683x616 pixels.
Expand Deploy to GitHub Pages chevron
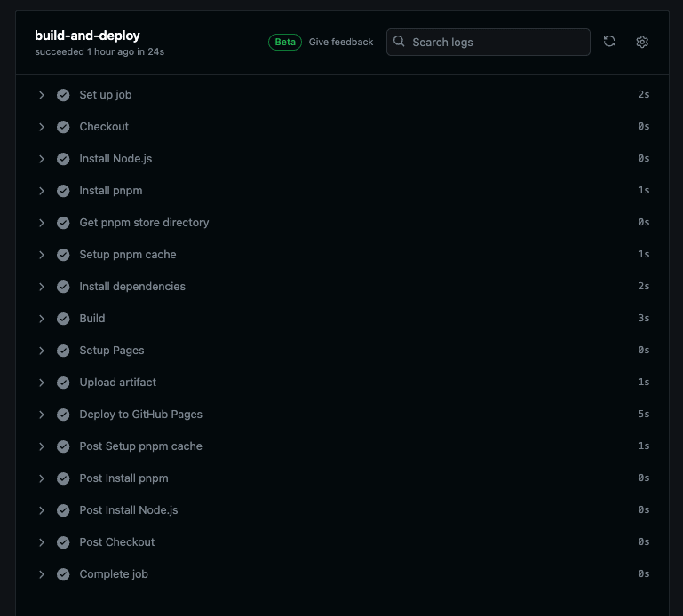[x=42, y=415]
